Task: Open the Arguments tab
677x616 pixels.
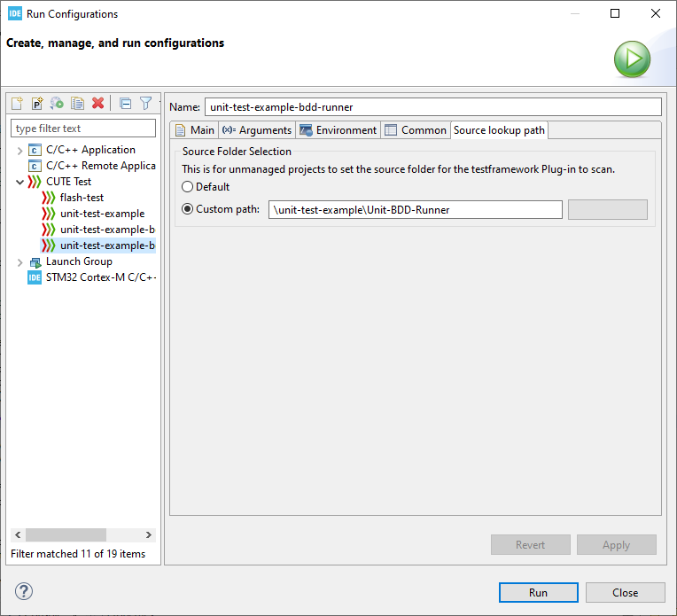Action: click(x=257, y=130)
